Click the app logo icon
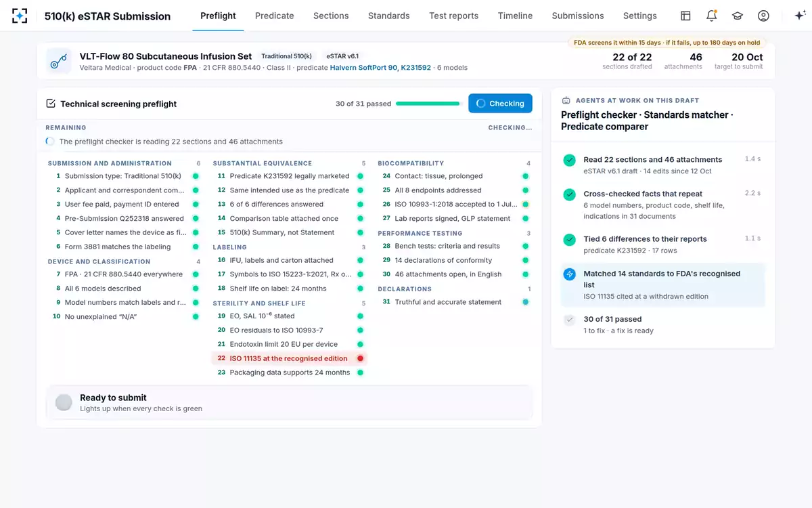This screenshot has width=812, height=508. 20,16
